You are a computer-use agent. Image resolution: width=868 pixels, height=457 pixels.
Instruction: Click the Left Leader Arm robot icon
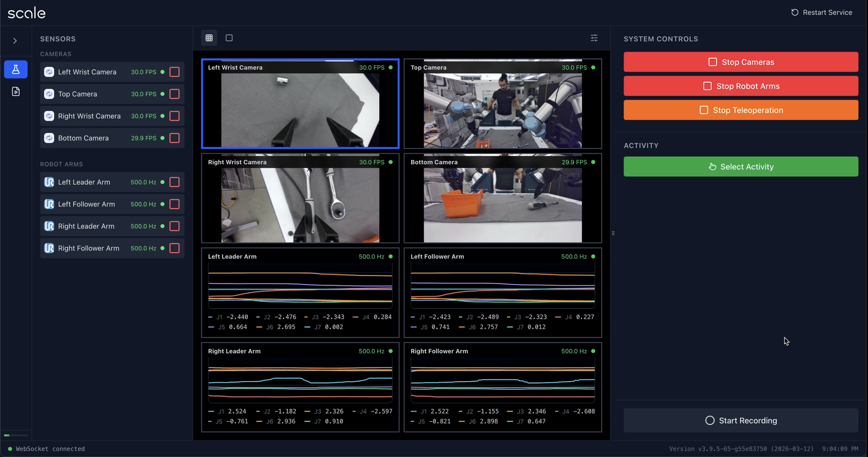[49, 182]
